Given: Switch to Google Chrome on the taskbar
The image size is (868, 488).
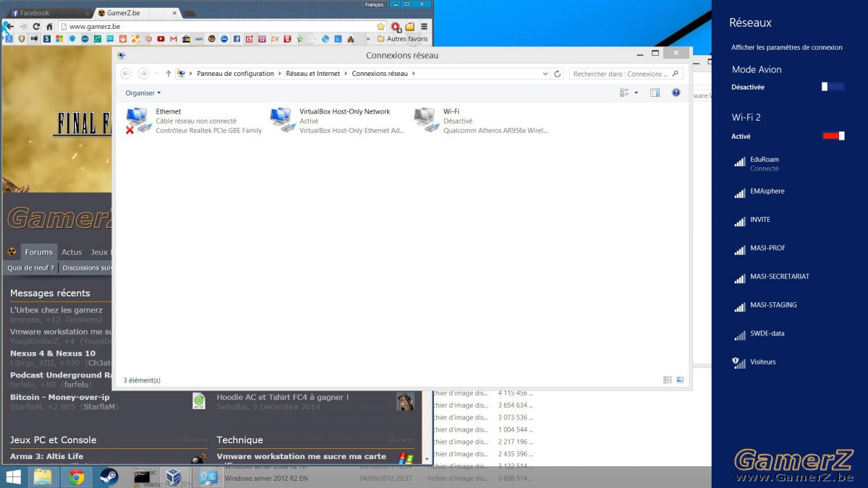Looking at the screenshot, I should 76,477.
